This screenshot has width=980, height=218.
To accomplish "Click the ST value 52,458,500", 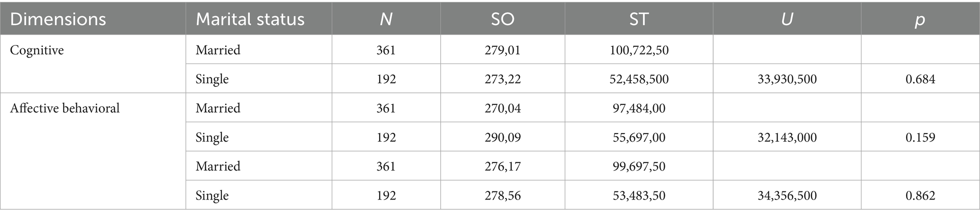I will tap(638, 79).
